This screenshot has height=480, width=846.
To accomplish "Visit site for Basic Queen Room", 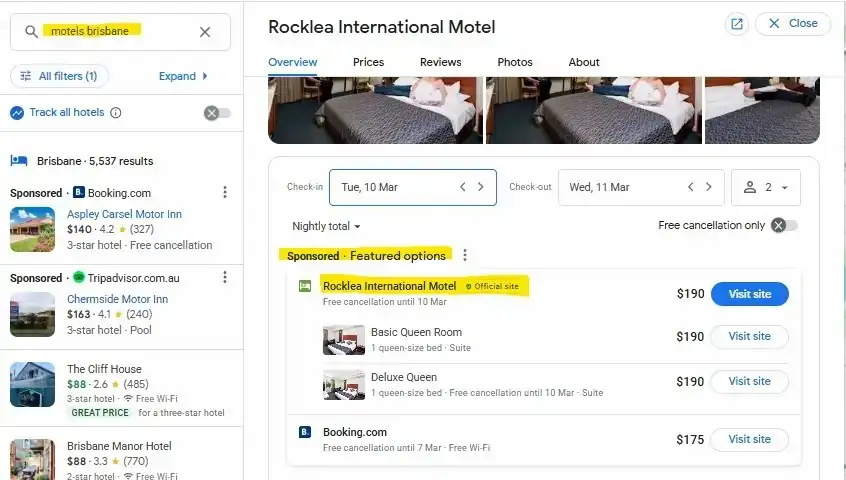I will coord(749,337).
